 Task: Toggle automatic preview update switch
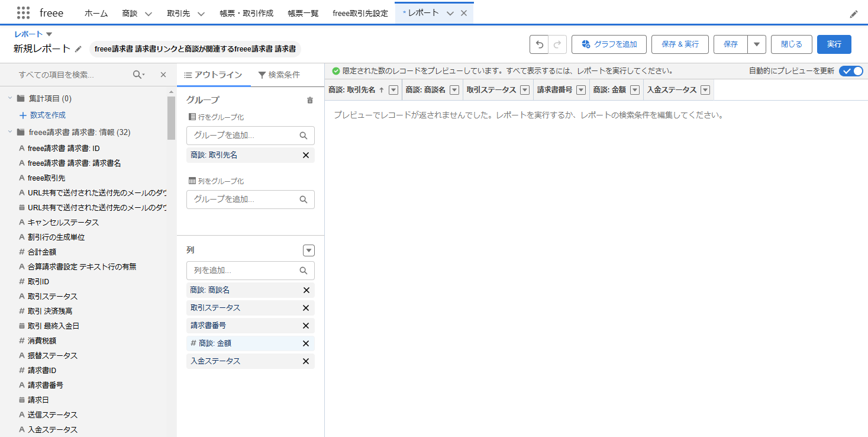851,71
